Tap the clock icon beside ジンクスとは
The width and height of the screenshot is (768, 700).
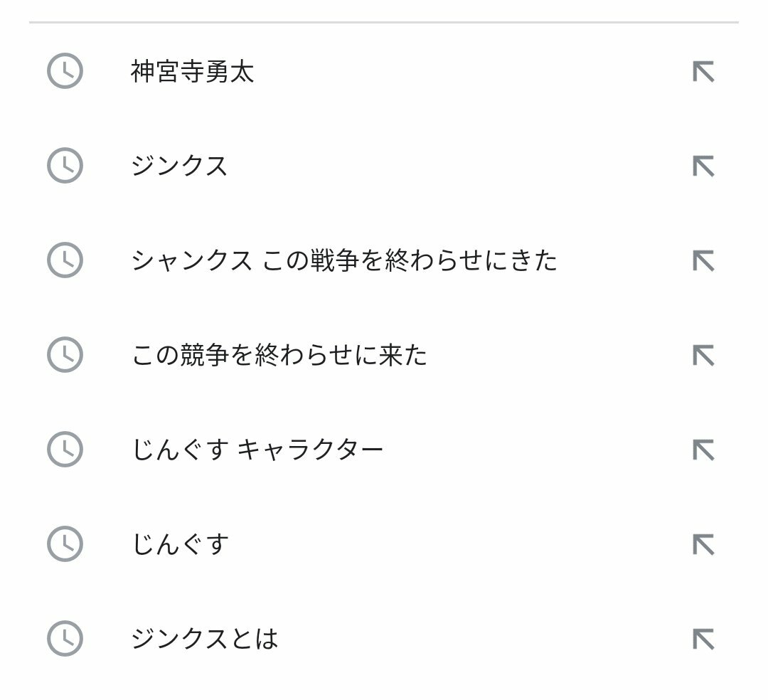tap(65, 639)
